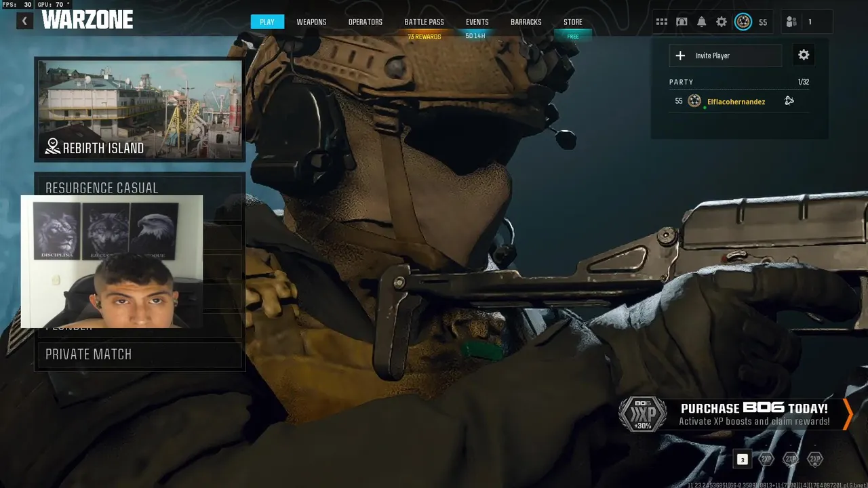The width and height of the screenshot is (868, 488).
Task: Go back with the arrow beside Warzone logo
Action: pos(25,21)
